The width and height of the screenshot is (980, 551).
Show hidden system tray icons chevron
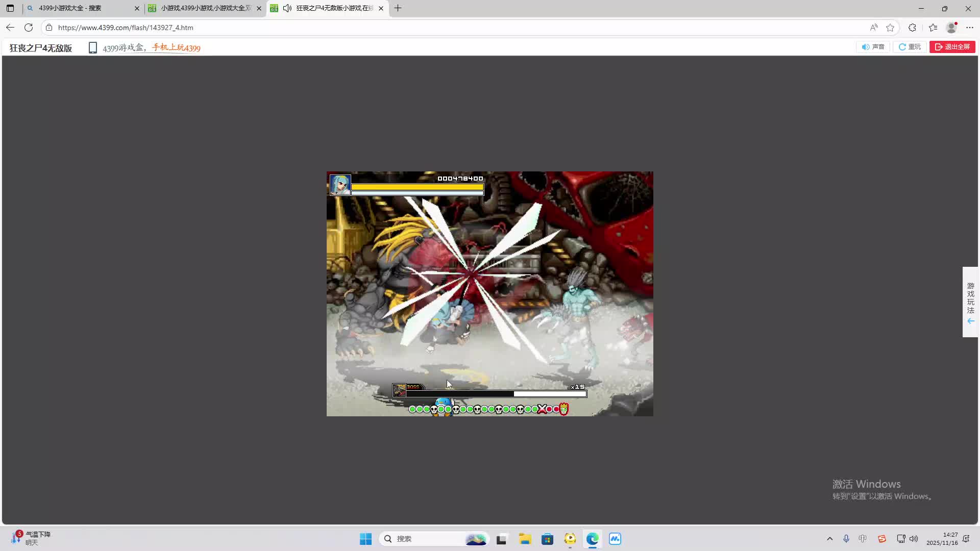coord(829,539)
